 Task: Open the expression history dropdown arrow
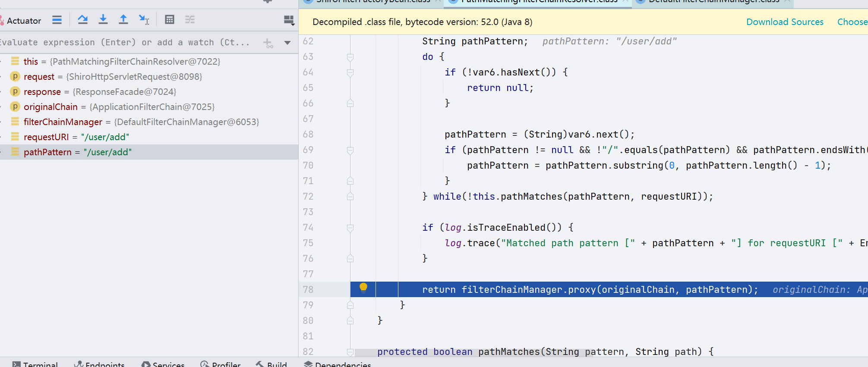287,43
